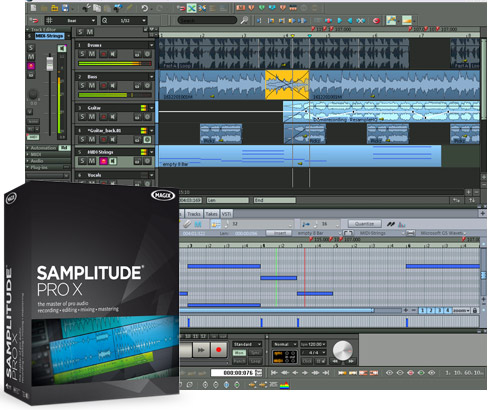The image size is (500, 410).
Task: Toggle global Solo button above track list
Action: click(80, 32)
